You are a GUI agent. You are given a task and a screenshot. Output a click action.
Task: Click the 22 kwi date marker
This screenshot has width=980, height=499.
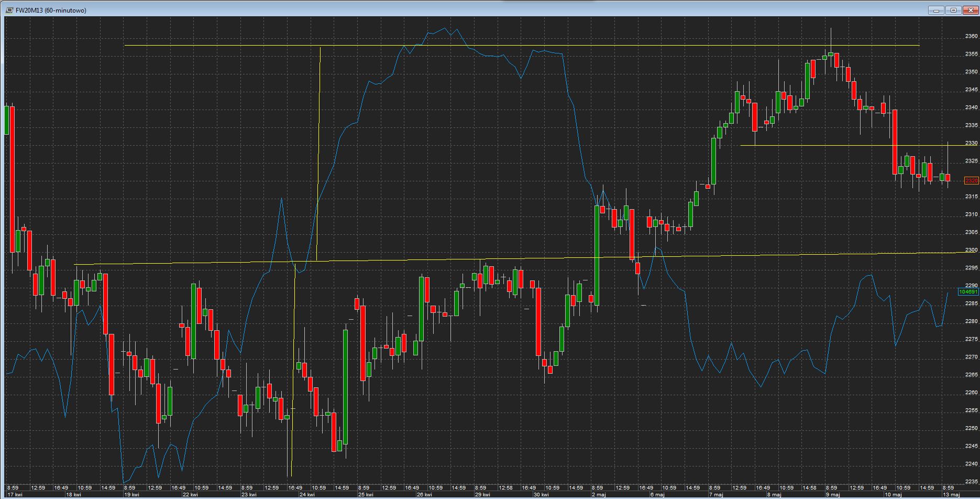tap(190, 494)
